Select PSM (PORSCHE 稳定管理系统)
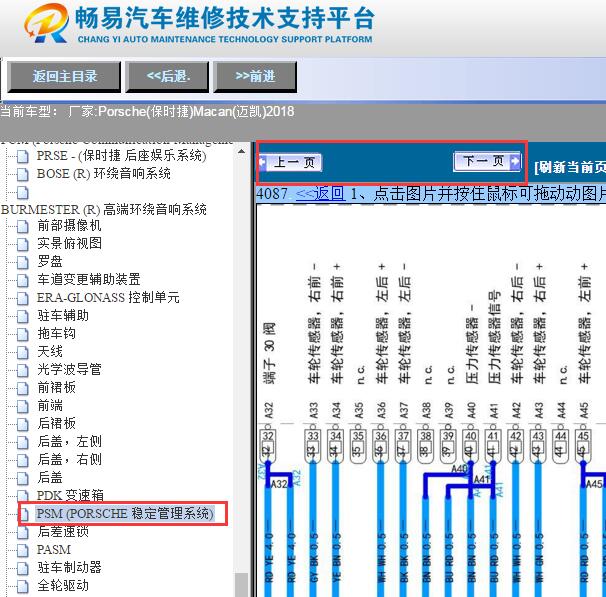Image resolution: width=606 pixels, height=597 pixels. [124, 514]
